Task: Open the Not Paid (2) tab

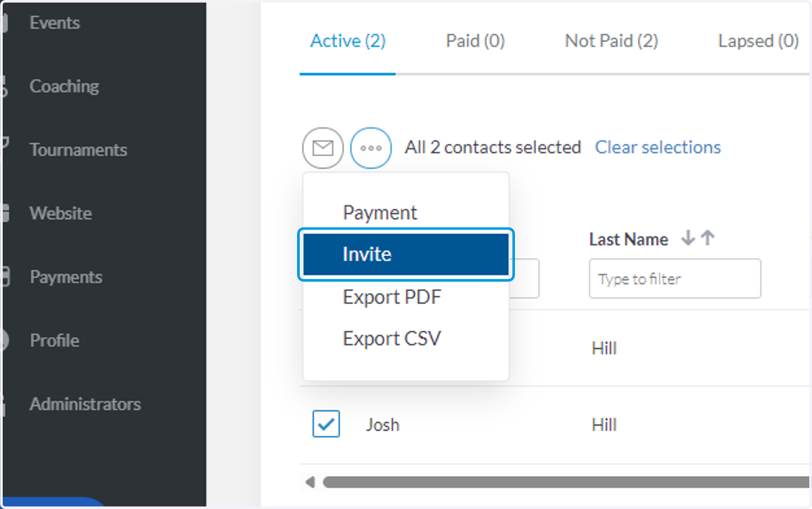Action: (612, 41)
